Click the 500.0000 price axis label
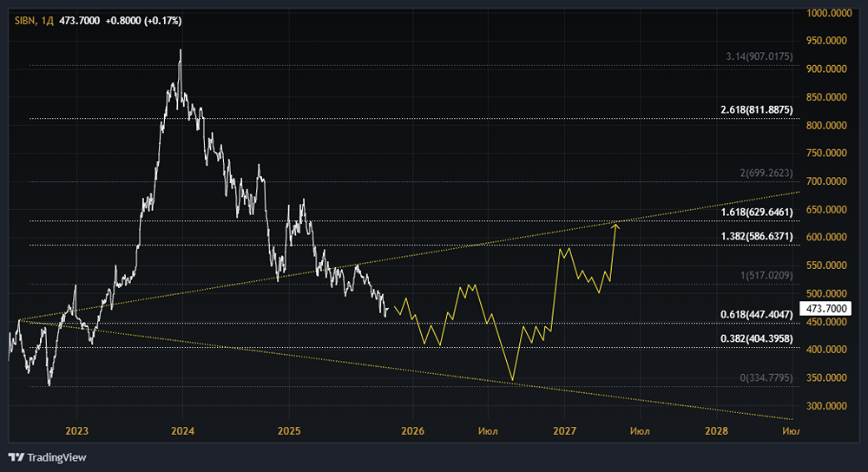 click(826, 293)
